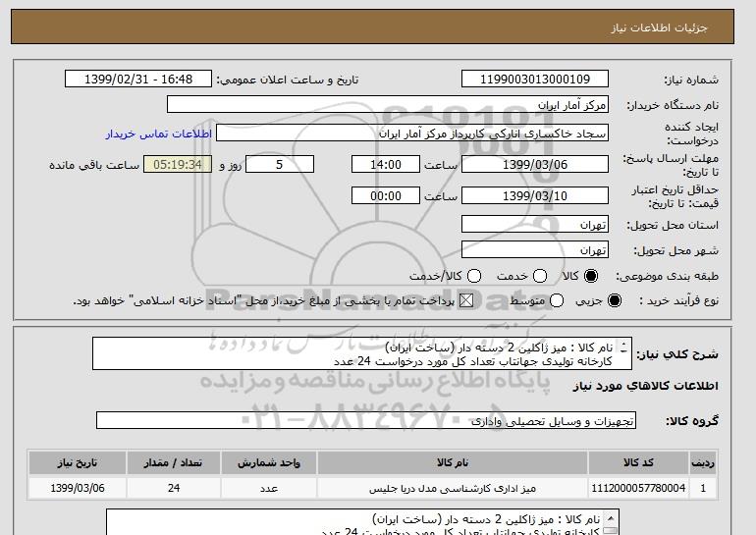Select the کالا radio button
Viewport: 756px width, 535px height.
(x=591, y=276)
